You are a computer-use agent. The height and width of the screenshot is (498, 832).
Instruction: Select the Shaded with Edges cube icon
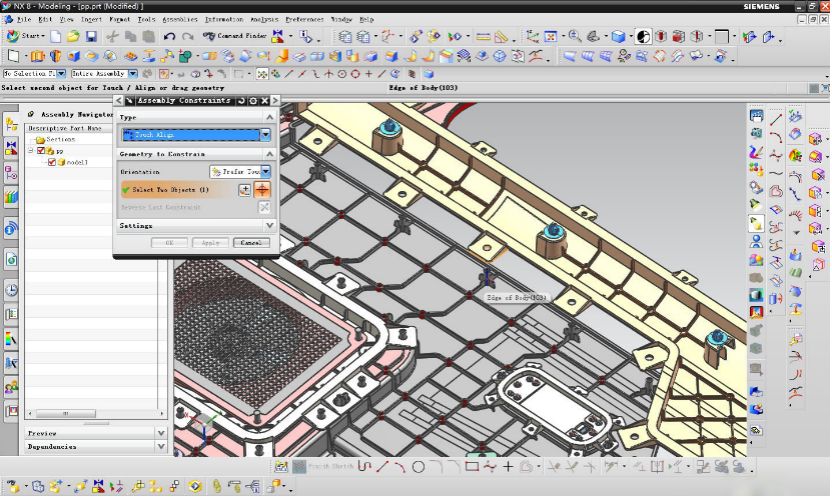pyautogui.click(x=618, y=37)
